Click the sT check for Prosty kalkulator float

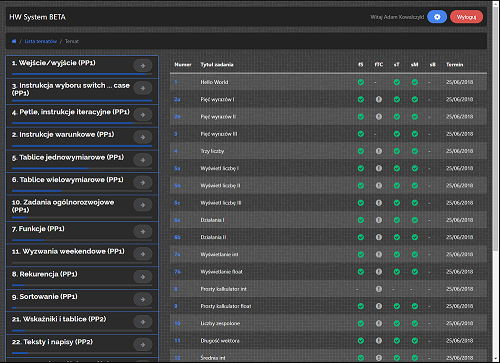coord(397,306)
